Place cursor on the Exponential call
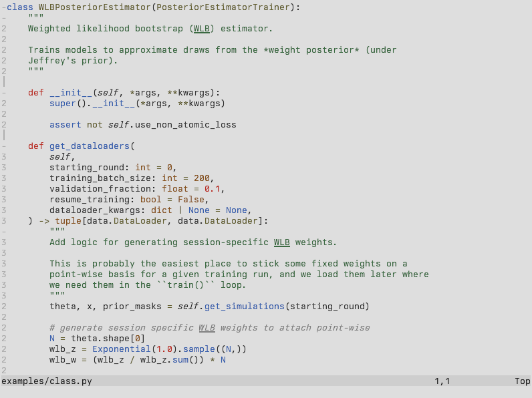The width and height of the screenshot is (532, 398). (x=121, y=349)
